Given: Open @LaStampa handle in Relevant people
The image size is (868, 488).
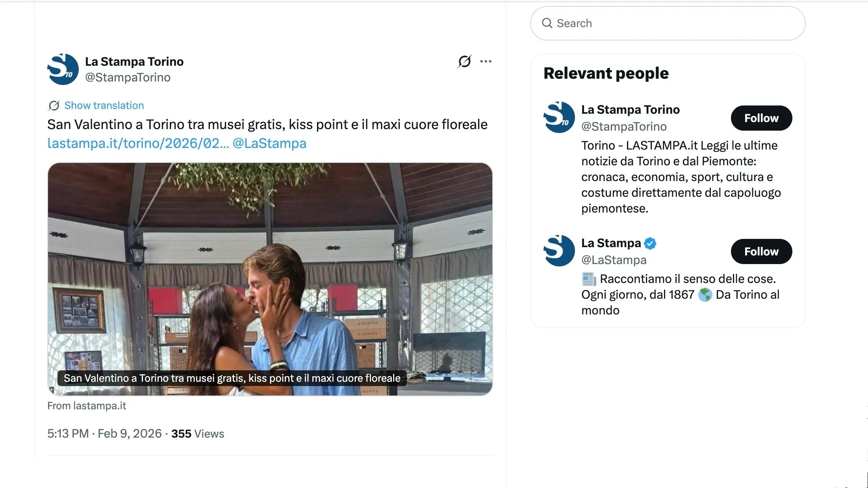Looking at the screenshot, I should click(614, 260).
